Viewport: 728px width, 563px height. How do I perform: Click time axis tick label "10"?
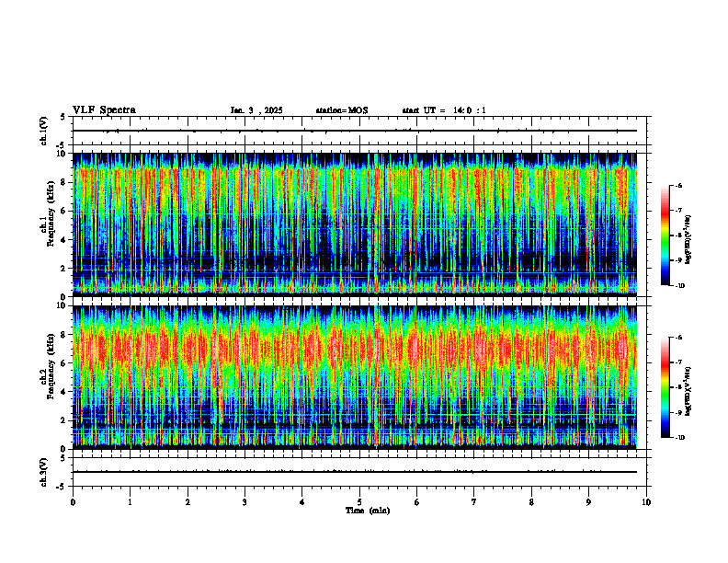(x=646, y=502)
